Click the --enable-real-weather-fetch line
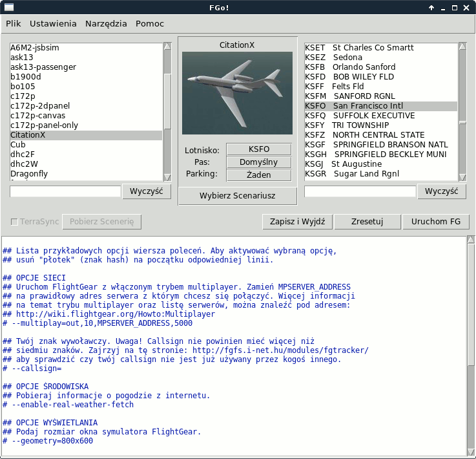Viewport: 476px width, 459px height. coord(68,405)
